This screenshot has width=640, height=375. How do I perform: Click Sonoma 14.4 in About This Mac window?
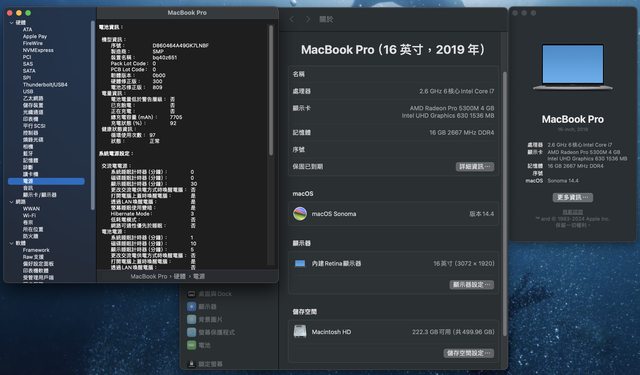(563, 181)
